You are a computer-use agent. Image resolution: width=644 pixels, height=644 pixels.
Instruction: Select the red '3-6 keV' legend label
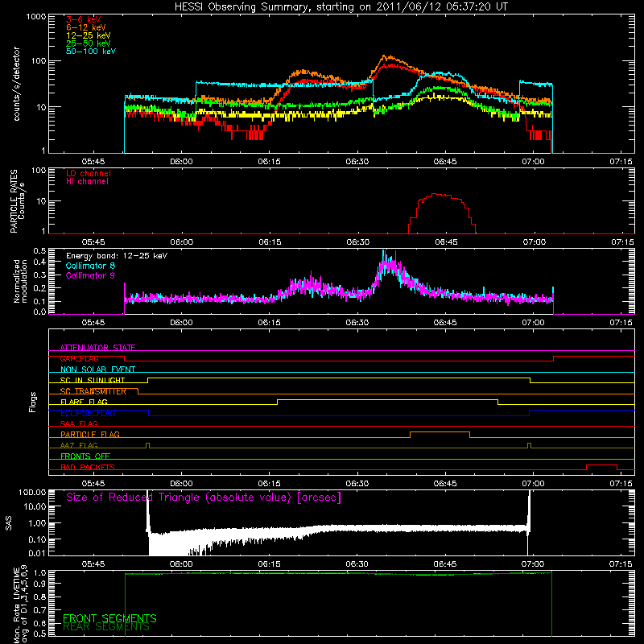pyautogui.click(x=83, y=19)
